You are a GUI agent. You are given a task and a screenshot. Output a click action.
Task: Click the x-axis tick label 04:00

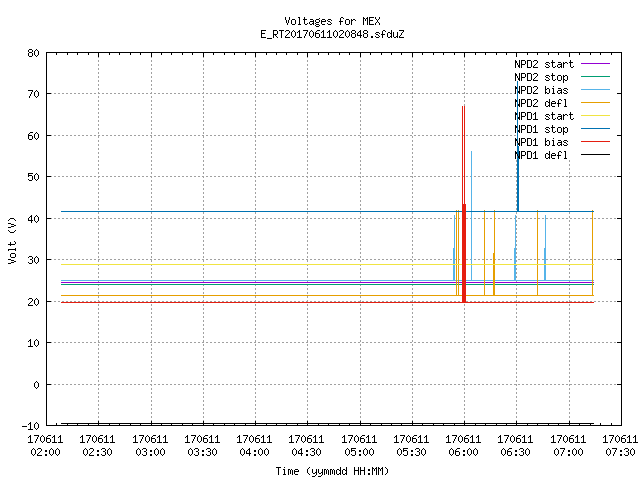[x=254, y=452]
